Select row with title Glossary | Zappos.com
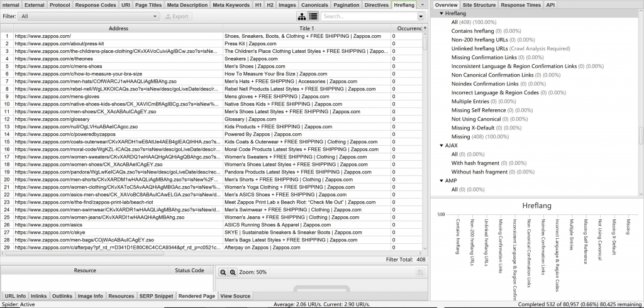Screen dimensions: 644x308 (211, 119)
